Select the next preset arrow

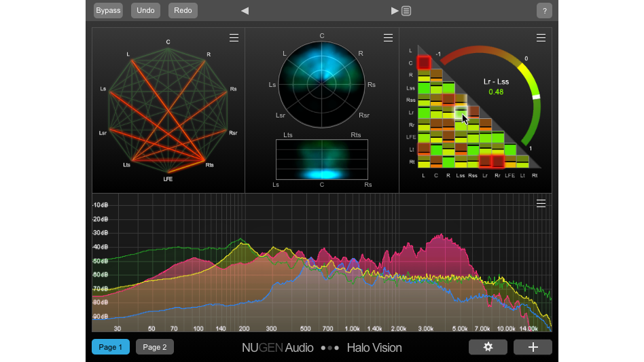[x=395, y=11]
